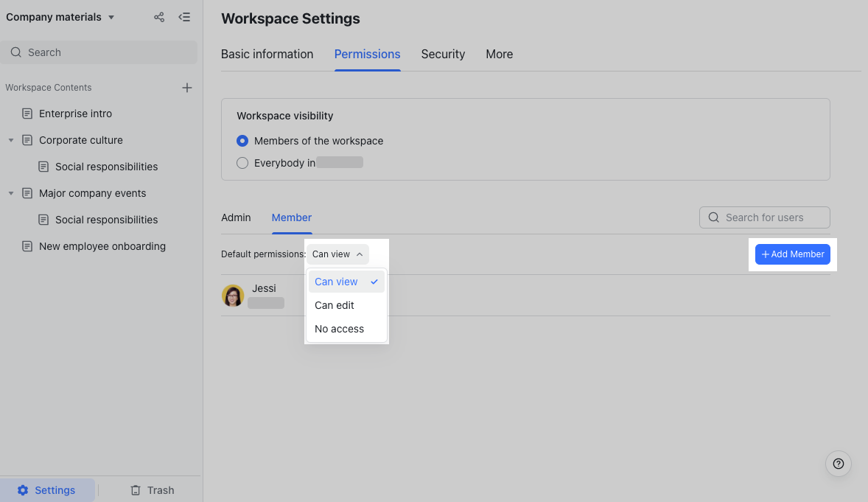The width and height of the screenshot is (868, 502).
Task: Click the document icon beside Enterprise intro
Action: pyautogui.click(x=27, y=114)
